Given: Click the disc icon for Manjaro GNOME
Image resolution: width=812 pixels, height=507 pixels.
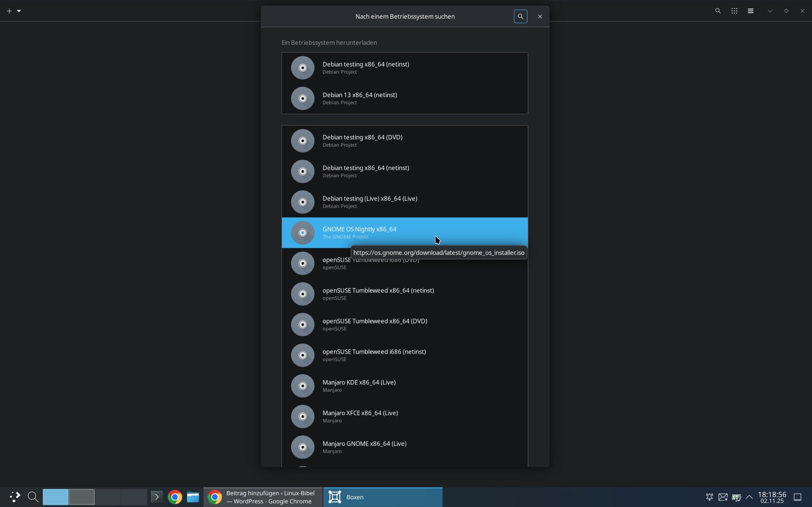Looking at the screenshot, I should click(x=302, y=447).
